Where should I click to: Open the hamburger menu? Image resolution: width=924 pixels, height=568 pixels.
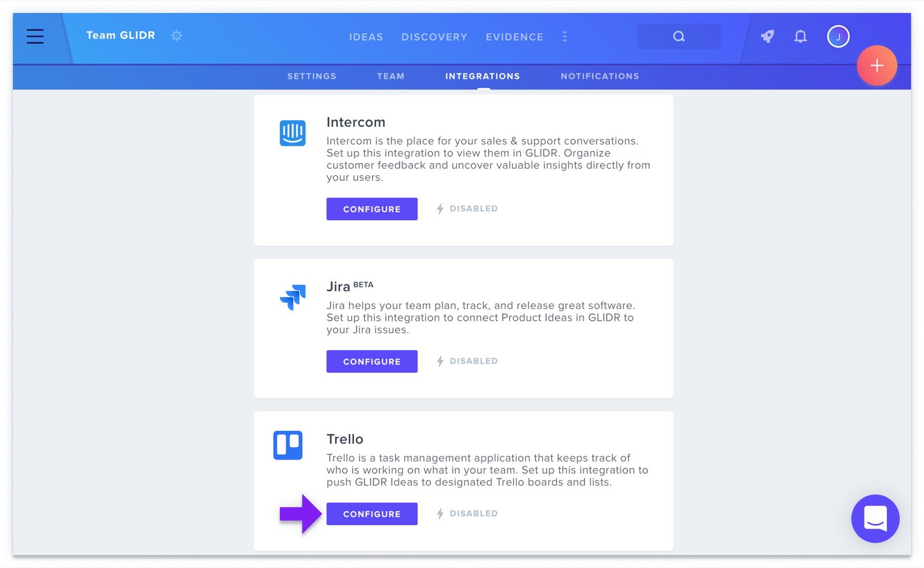click(x=35, y=36)
